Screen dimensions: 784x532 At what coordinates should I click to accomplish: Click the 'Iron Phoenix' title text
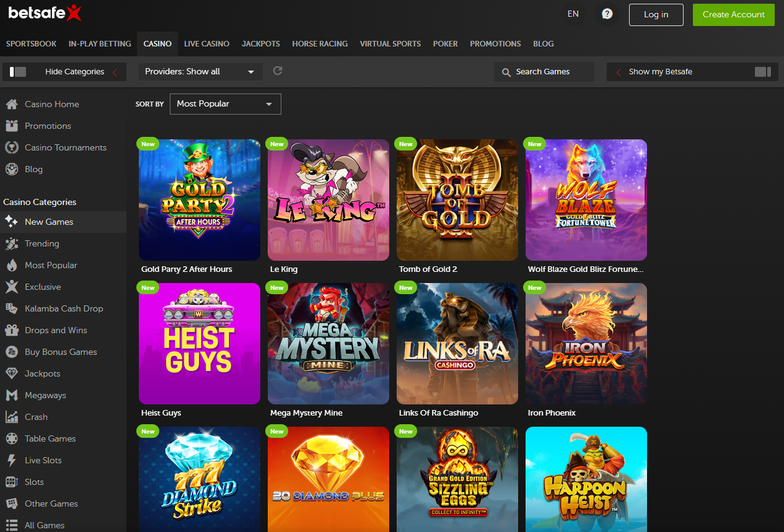pos(552,413)
